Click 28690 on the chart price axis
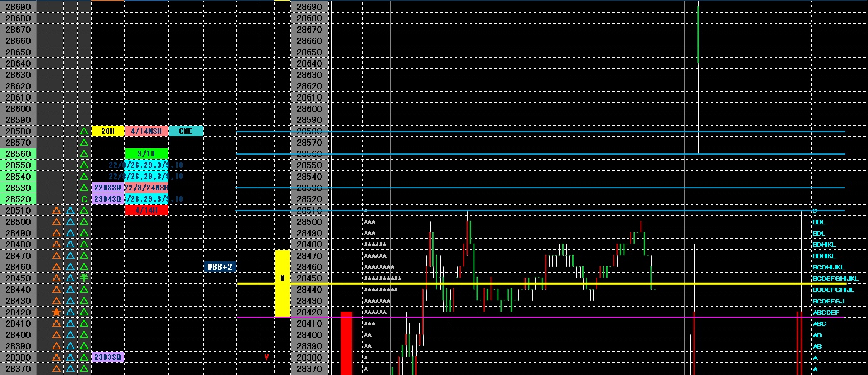 coord(309,7)
